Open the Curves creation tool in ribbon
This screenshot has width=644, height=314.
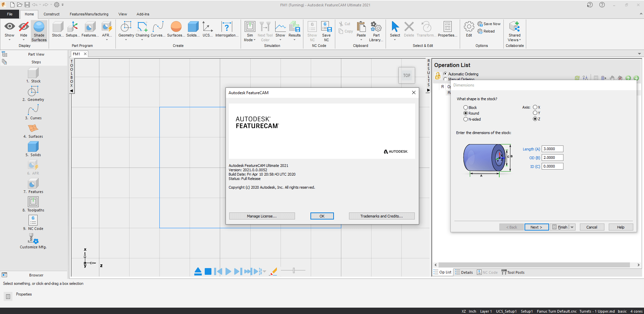tap(158, 29)
